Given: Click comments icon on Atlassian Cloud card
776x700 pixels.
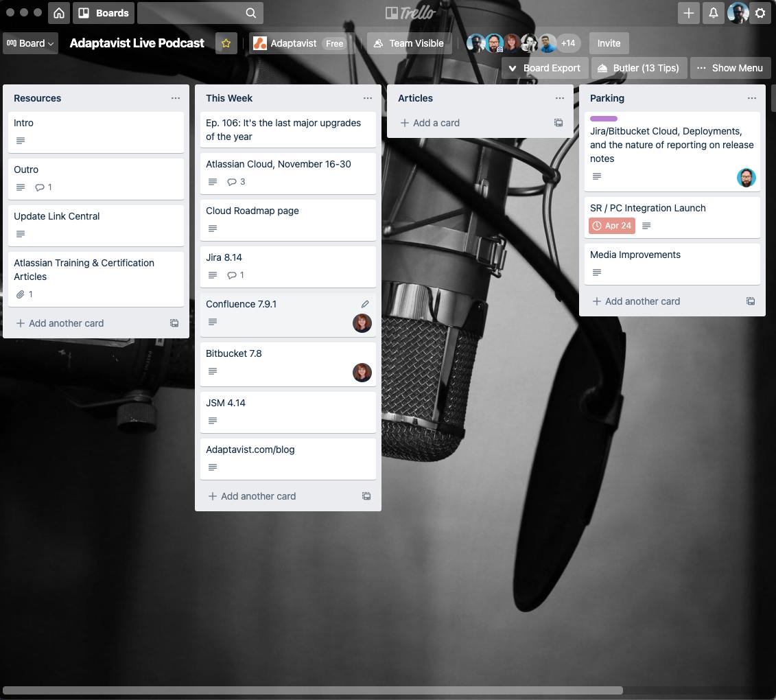Looking at the screenshot, I should 232,182.
